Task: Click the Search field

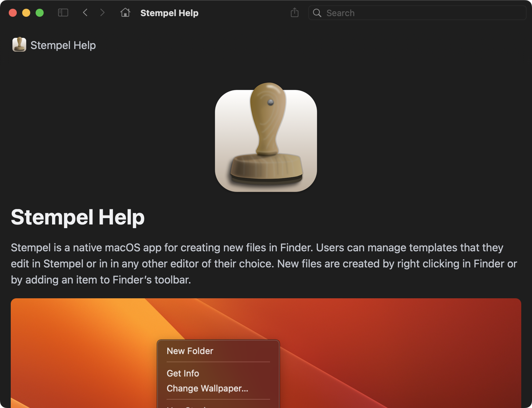Action: (417, 13)
